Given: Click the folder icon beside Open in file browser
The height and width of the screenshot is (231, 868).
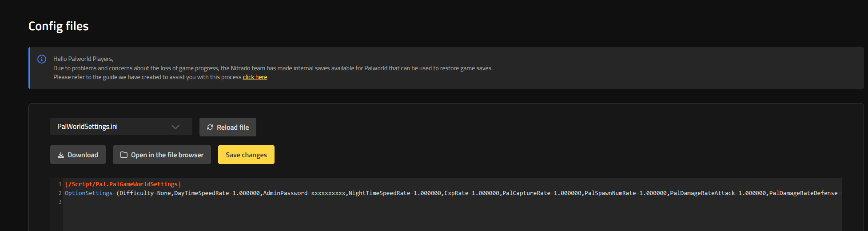Looking at the screenshot, I should (124, 155).
